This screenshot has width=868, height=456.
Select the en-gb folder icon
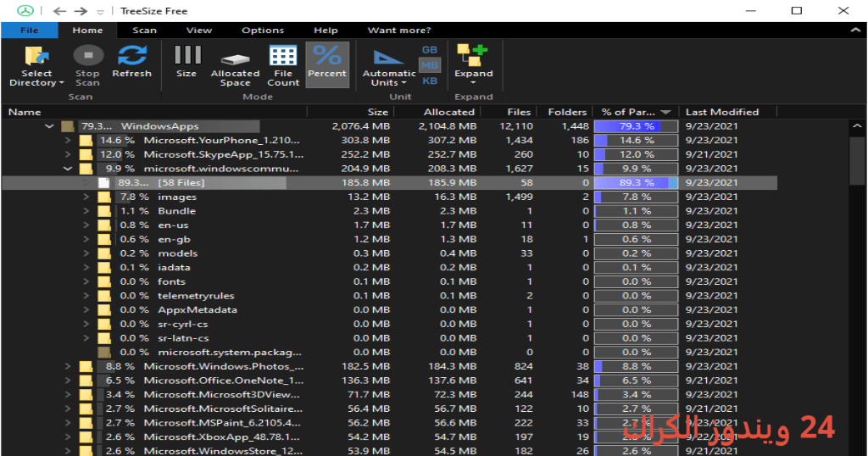click(104, 240)
